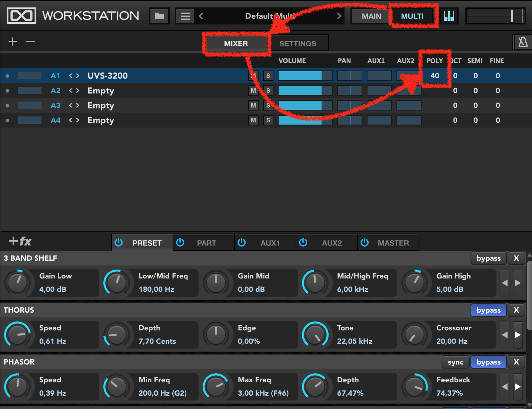Click the next arrow on the THORUS effect
The width and height of the screenshot is (532, 409).
tap(518, 334)
